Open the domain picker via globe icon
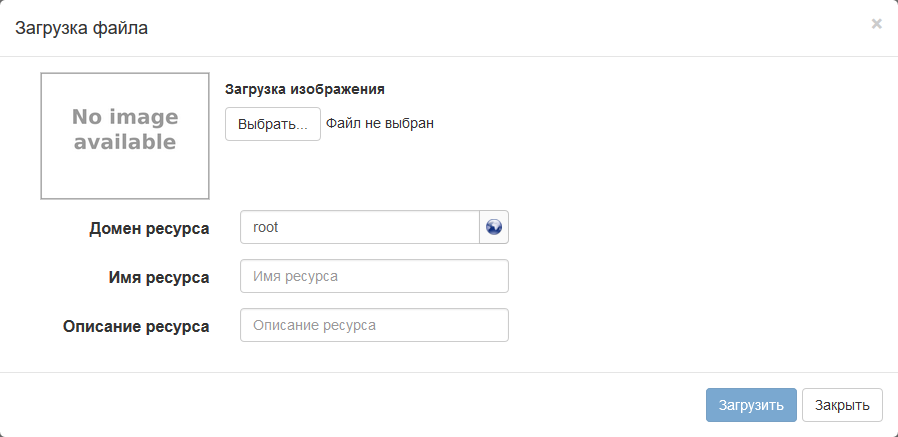 click(x=494, y=227)
